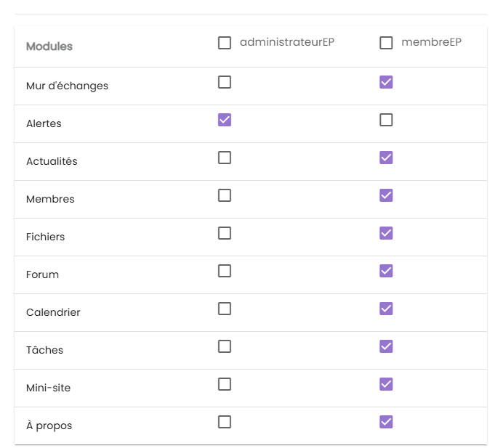Uncheck Calendrier for membreEP
The image size is (495, 448).
(x=386, y=309)
